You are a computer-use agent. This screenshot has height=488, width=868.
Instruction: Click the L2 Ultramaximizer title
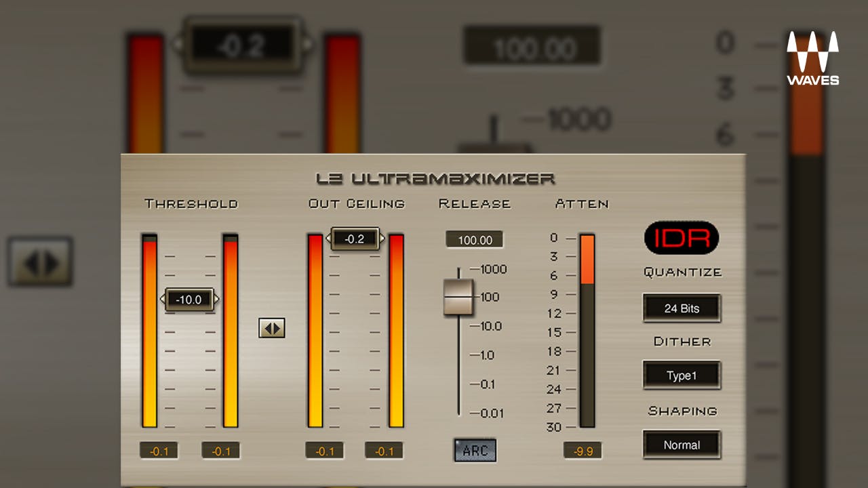tap(435, 179)
